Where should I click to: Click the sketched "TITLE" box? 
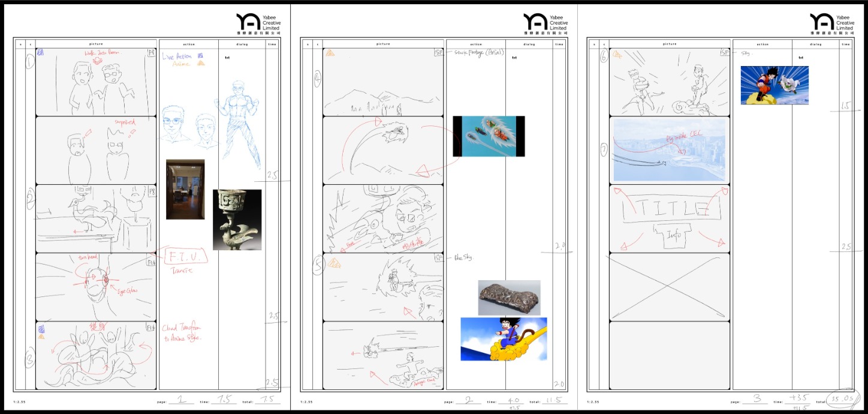[x=670, y=209]
